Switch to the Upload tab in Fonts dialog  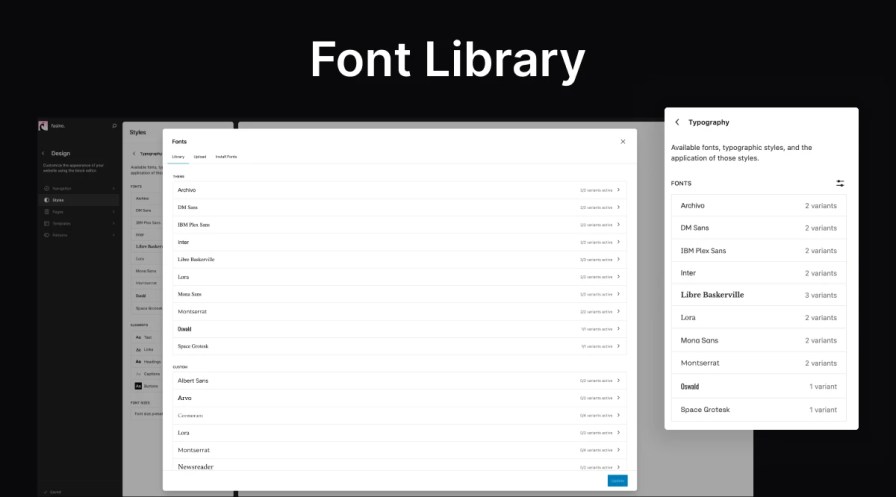pos(199,157)
